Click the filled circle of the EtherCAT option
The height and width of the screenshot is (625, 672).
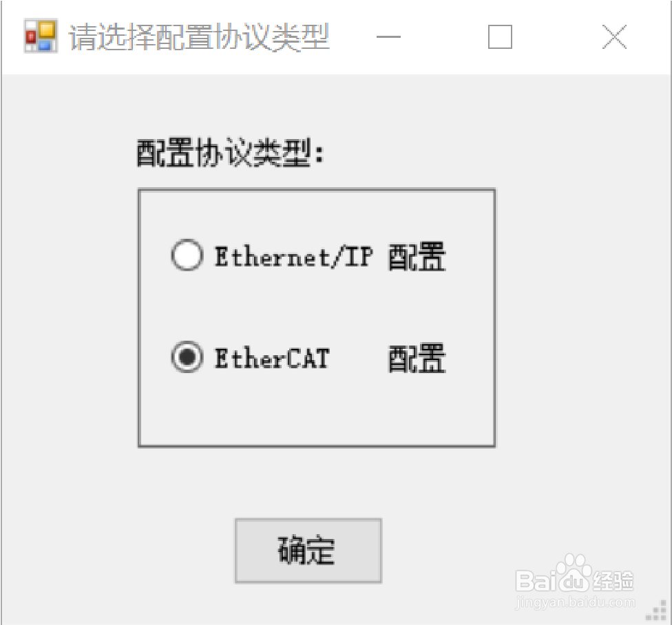(187, 357)
